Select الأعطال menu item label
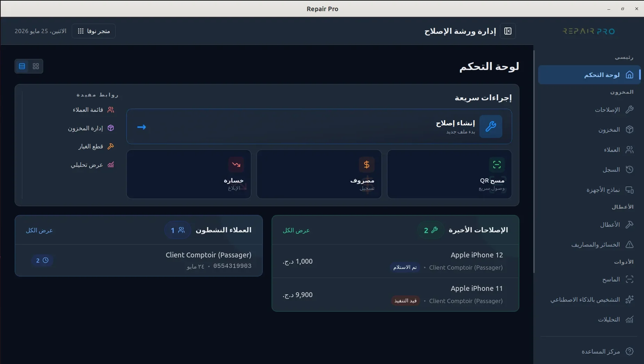Image resolution: width=644 pixels, height=364 pixels. click(610, 225)
